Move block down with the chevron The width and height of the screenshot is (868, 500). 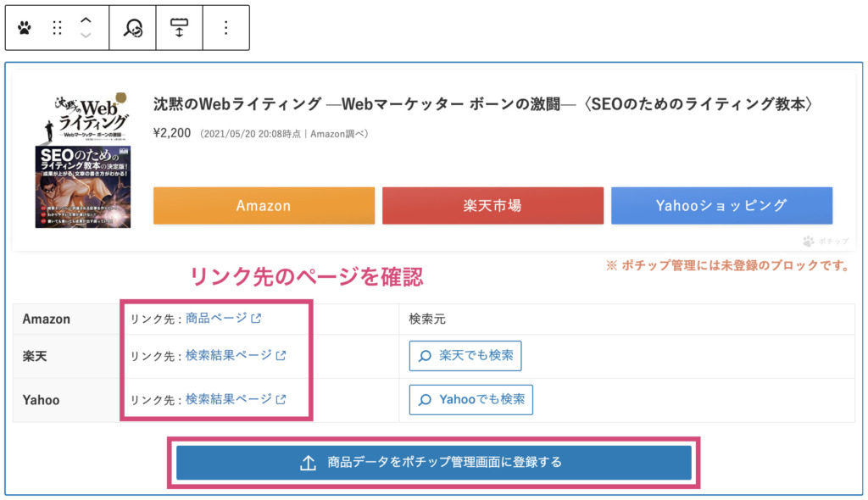point(86,36)
